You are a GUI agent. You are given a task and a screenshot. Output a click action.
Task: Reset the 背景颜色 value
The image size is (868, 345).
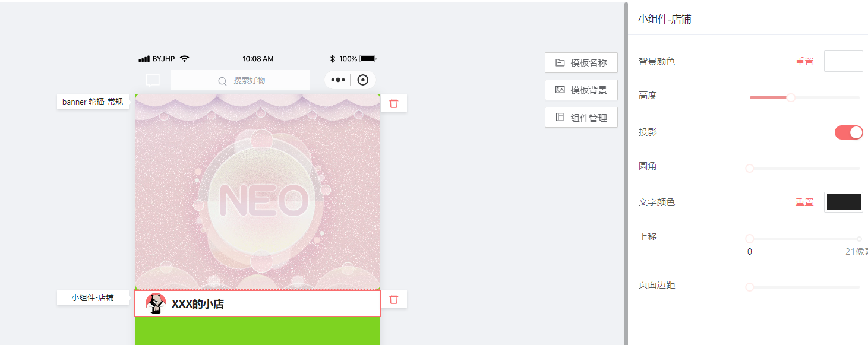[x=804, y=62]
